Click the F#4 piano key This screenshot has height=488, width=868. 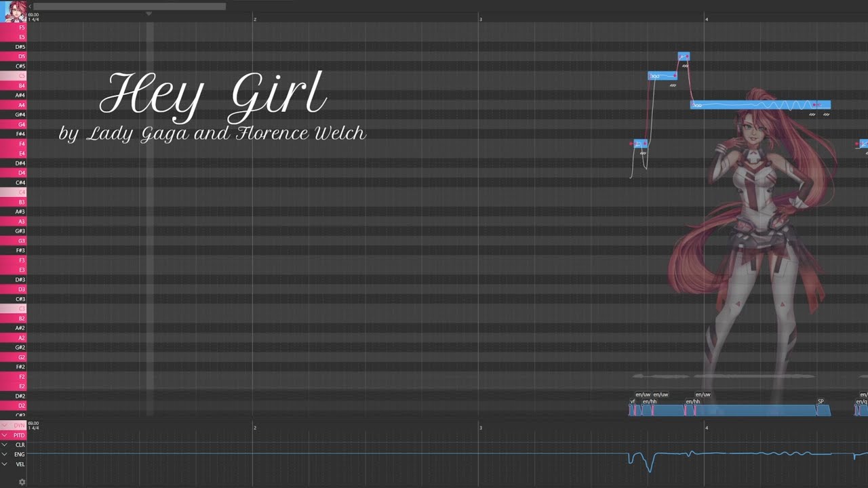(14, 134)
